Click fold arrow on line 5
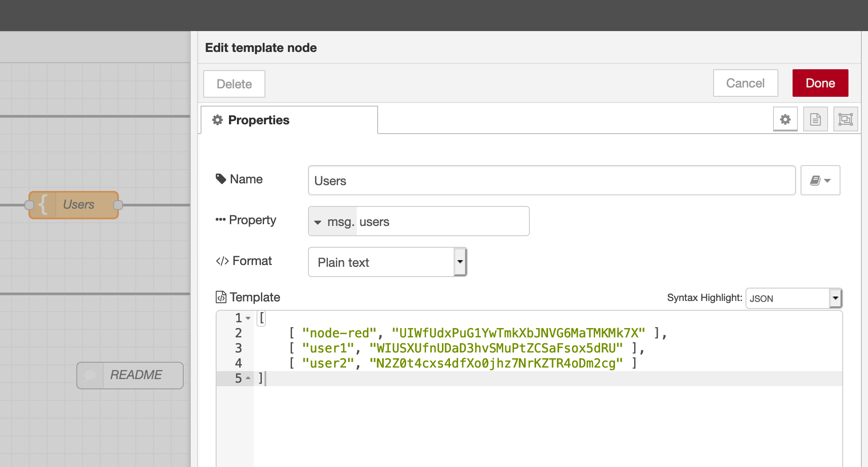Viewport: 868px width, 467px height. tap(248, 378)
